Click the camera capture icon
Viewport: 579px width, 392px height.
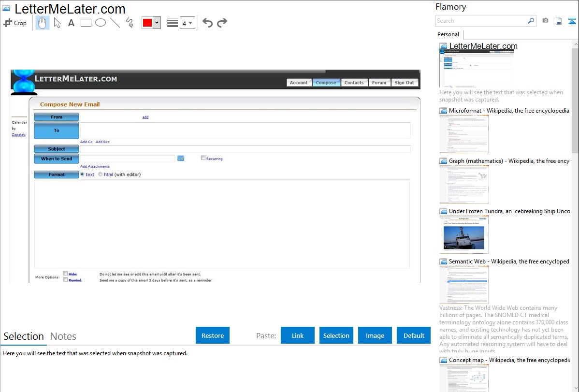[545, 21]
